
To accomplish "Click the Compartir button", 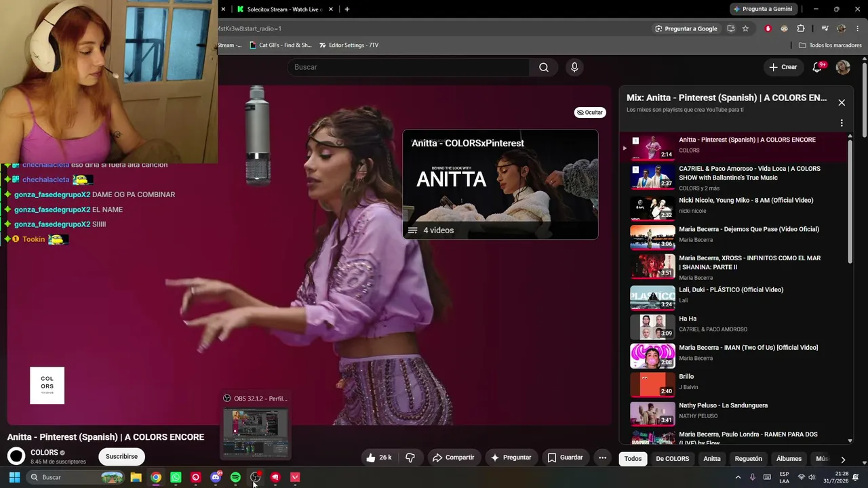I will click(x=454, y=457).
